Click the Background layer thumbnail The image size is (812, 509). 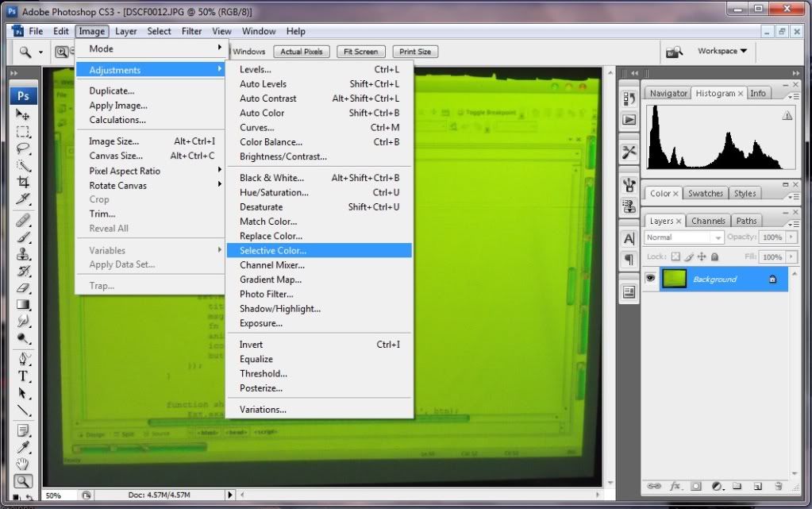pos(674,279)
